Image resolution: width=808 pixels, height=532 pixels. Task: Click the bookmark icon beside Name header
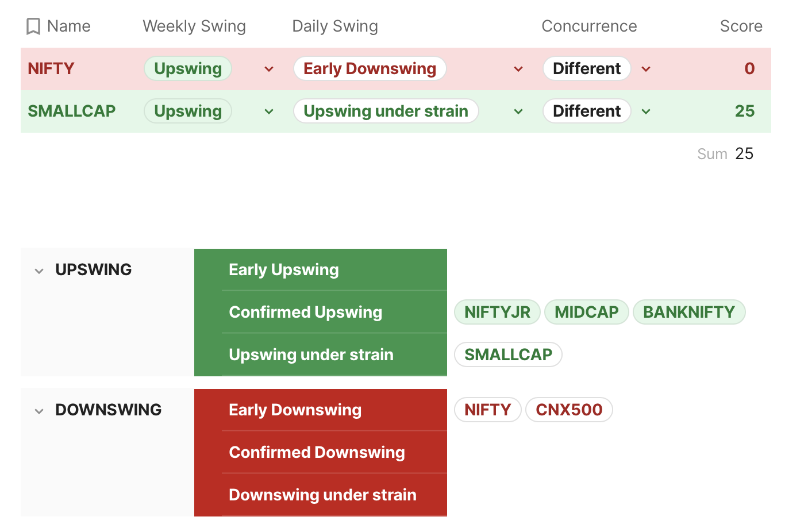click(x=33, y=26)
